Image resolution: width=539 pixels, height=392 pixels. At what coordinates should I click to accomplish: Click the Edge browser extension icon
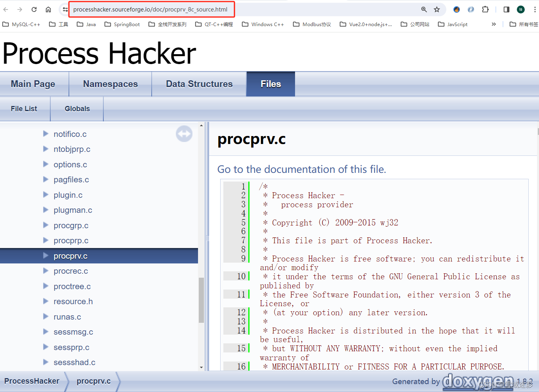[x=471, y=9]
